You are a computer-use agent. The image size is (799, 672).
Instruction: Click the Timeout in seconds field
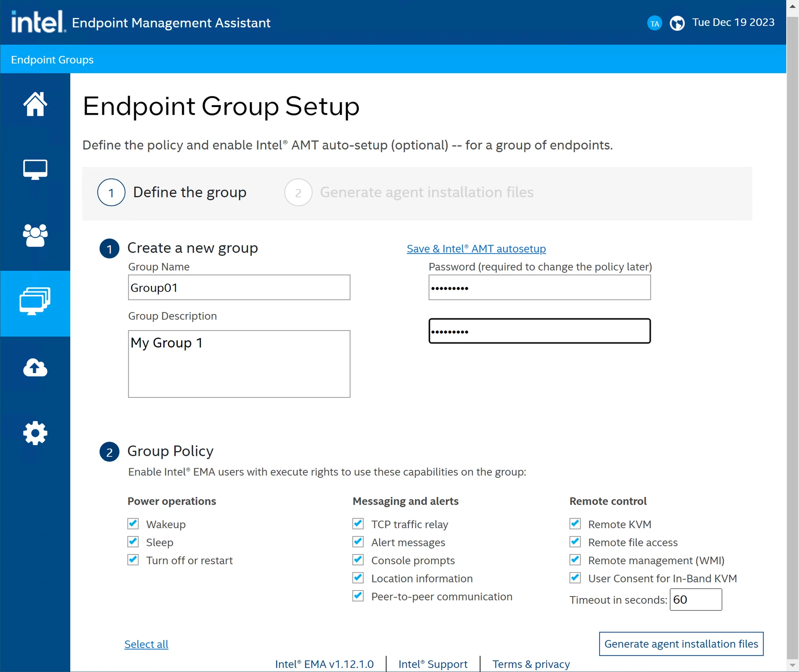click(x=696, y=600)
